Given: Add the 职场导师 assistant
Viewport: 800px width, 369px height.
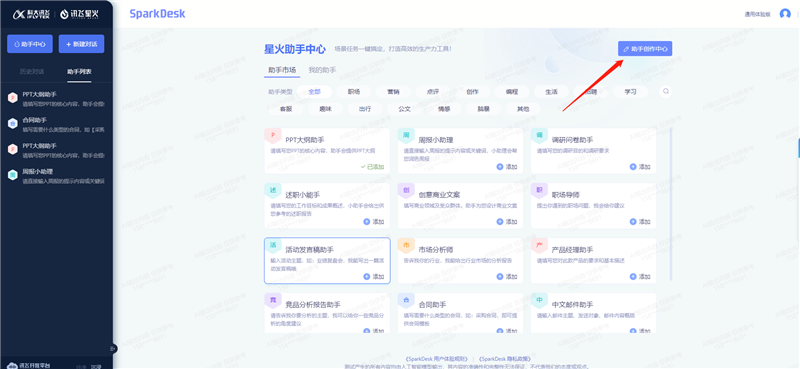Looking at the screenshot, I should click(x=640, y=222).
